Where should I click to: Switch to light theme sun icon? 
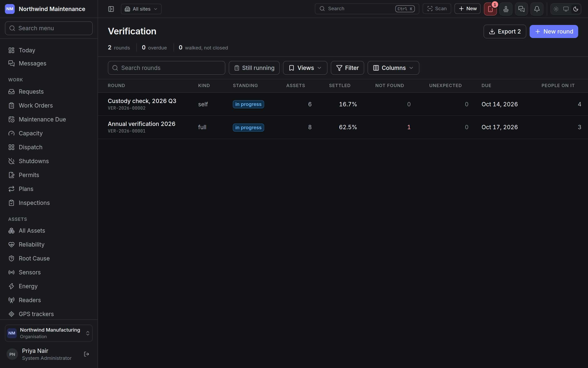556,9
